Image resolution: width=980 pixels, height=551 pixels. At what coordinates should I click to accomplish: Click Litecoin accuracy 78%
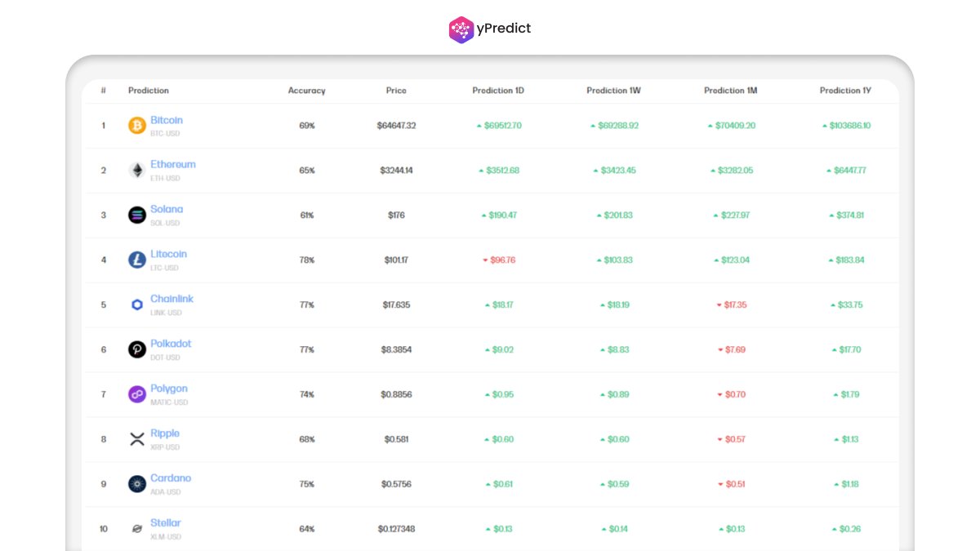click(307, 260)
